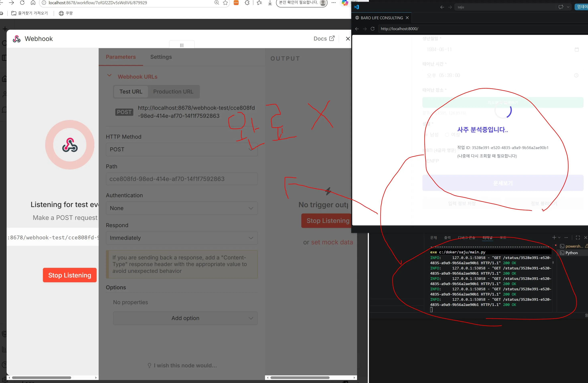Open the Add option dropdown
The height and width of the screenshot is (383, 588).
coord(185,318)
